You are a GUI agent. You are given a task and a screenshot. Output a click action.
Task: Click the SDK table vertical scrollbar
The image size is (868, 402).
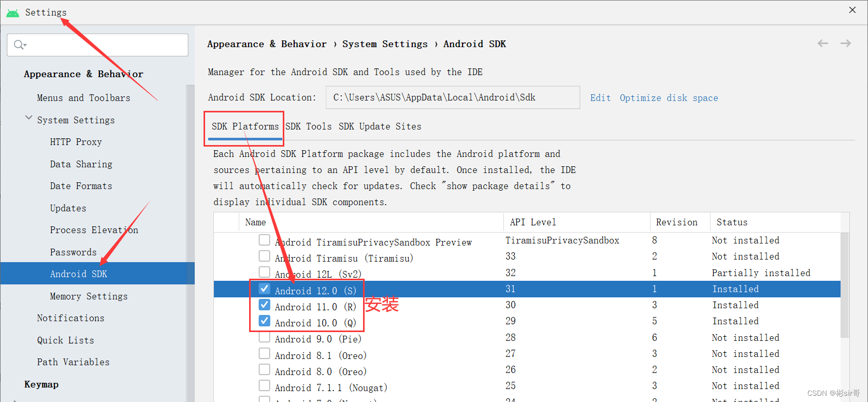pos(845,285)
